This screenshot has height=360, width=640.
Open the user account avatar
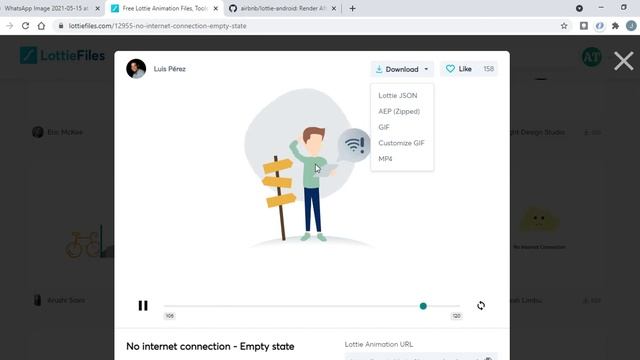click(x=591, y=57)
